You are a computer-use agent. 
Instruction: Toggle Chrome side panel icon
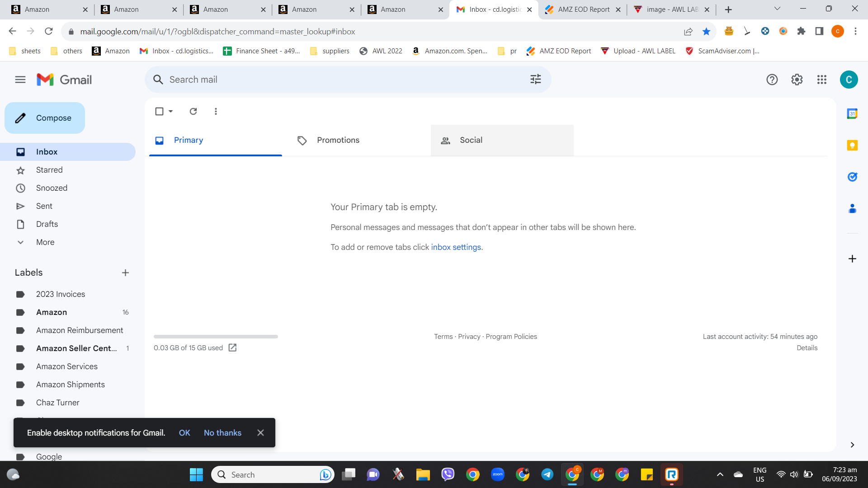point(819,31)
